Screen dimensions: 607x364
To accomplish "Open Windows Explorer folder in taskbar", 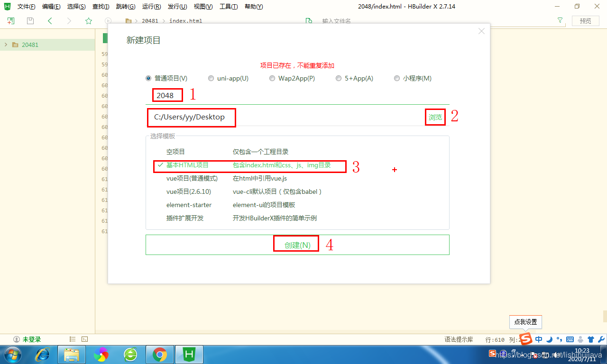I will coord(72,355).
